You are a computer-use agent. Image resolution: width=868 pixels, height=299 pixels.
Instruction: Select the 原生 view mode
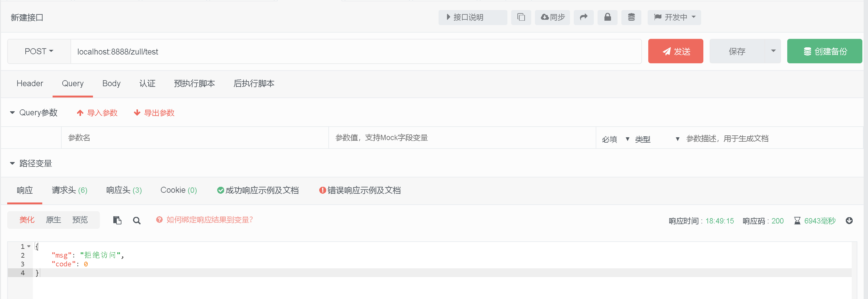coord(53,220)
